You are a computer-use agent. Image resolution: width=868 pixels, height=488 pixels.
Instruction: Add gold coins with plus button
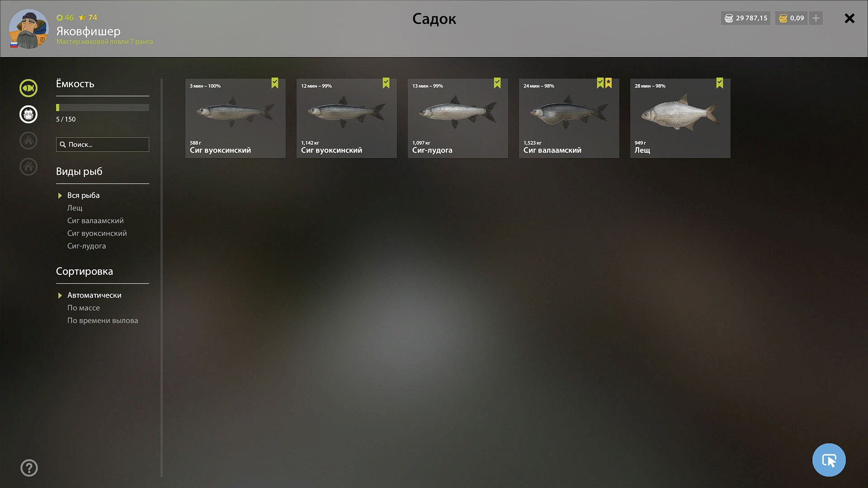point(816,18)
